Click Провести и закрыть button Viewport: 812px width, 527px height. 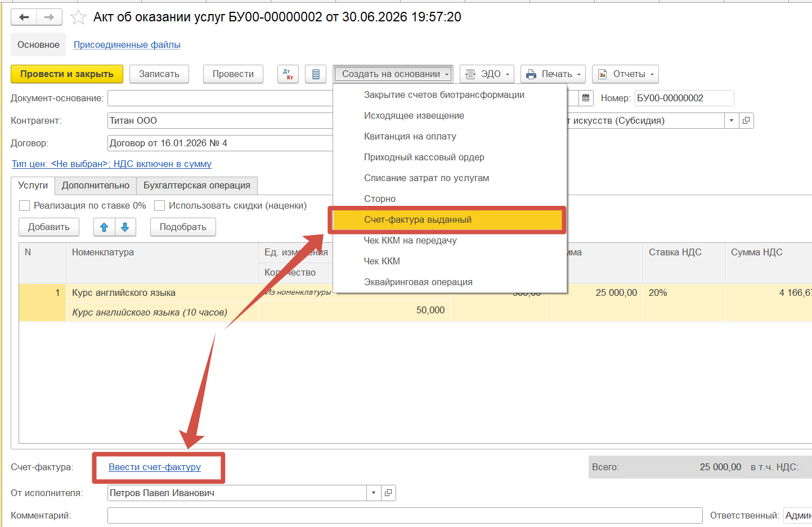tap(67, 74)
